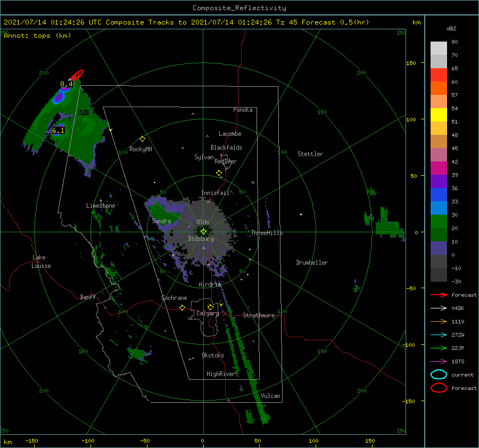Click the ThreeHills label
Screen dimensions: 479x448
267,233
